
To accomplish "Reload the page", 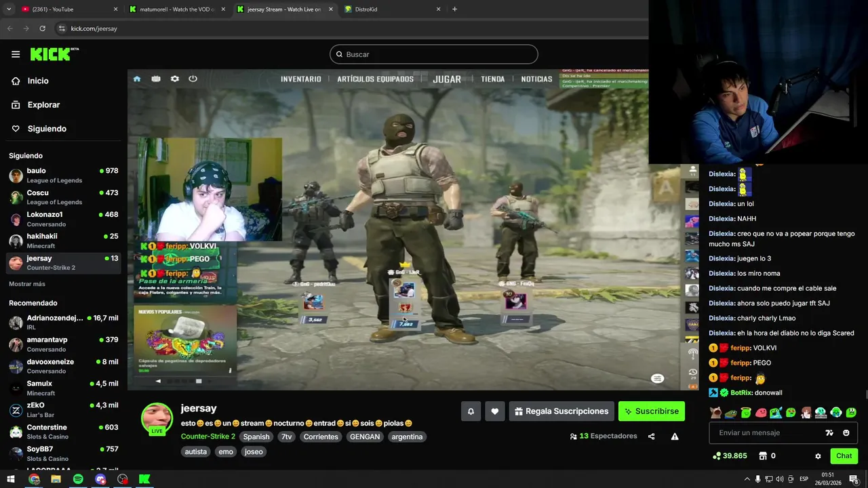I will (42, 28).
